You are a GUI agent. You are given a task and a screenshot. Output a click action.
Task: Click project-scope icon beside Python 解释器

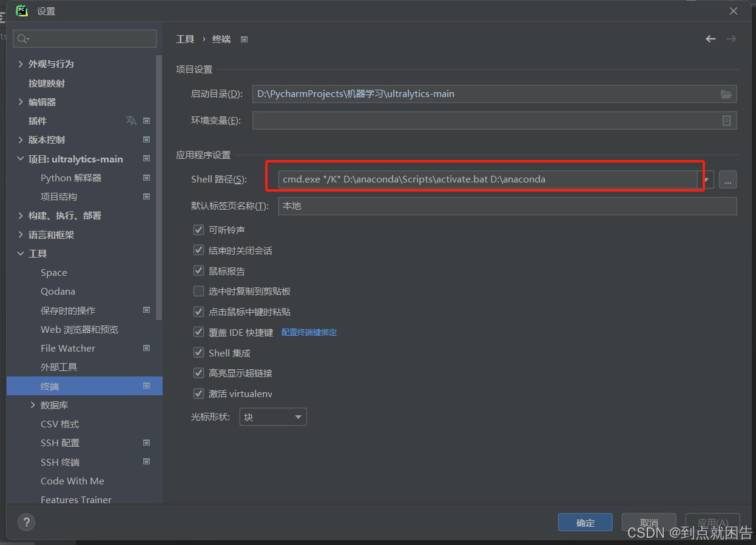(146, 178)
